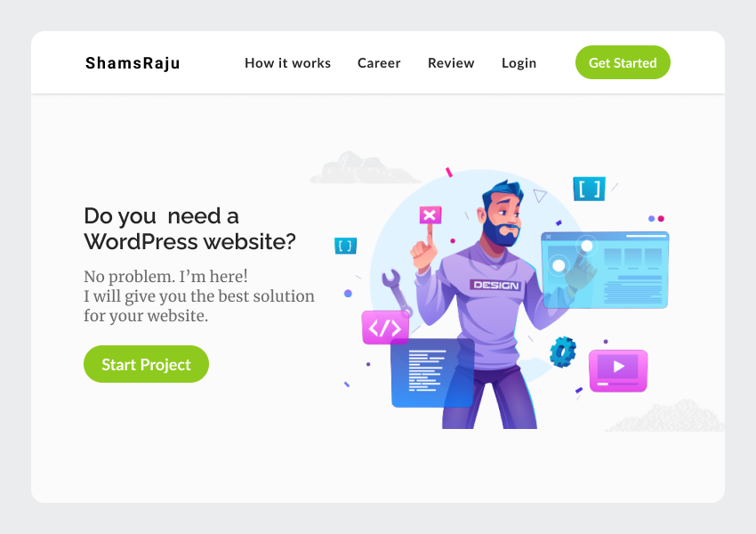Click the blue gear icon

(563, 352)
